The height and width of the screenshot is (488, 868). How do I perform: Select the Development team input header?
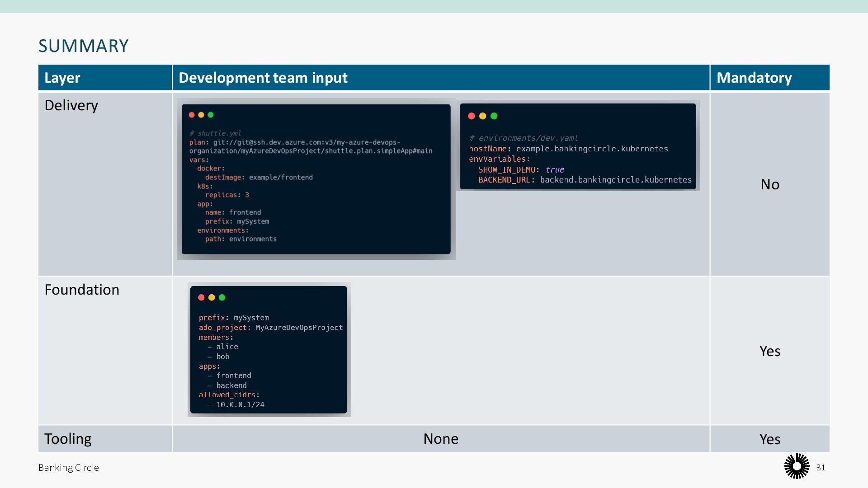click(263, 78)
